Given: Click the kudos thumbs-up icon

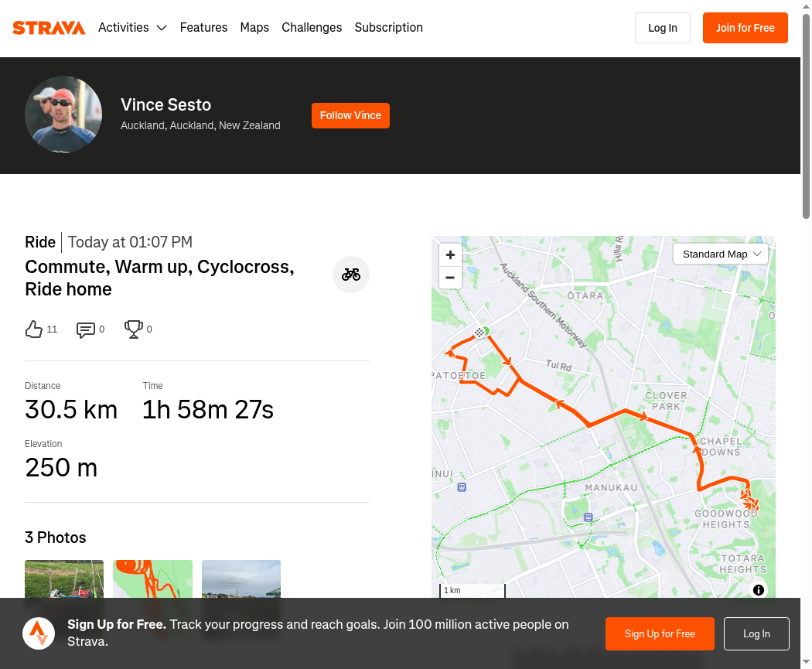Looking at the screenshot, I should (x=34, y=329).
